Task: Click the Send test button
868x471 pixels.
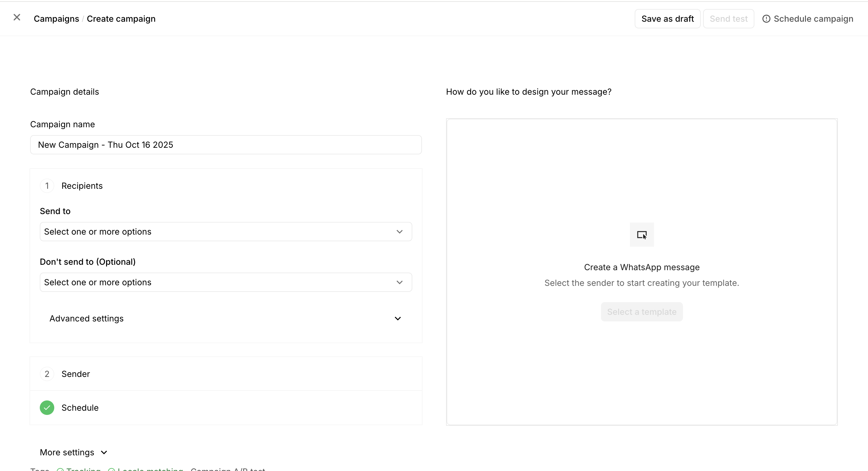Action: pyautogui.click(x=728, y=19)
